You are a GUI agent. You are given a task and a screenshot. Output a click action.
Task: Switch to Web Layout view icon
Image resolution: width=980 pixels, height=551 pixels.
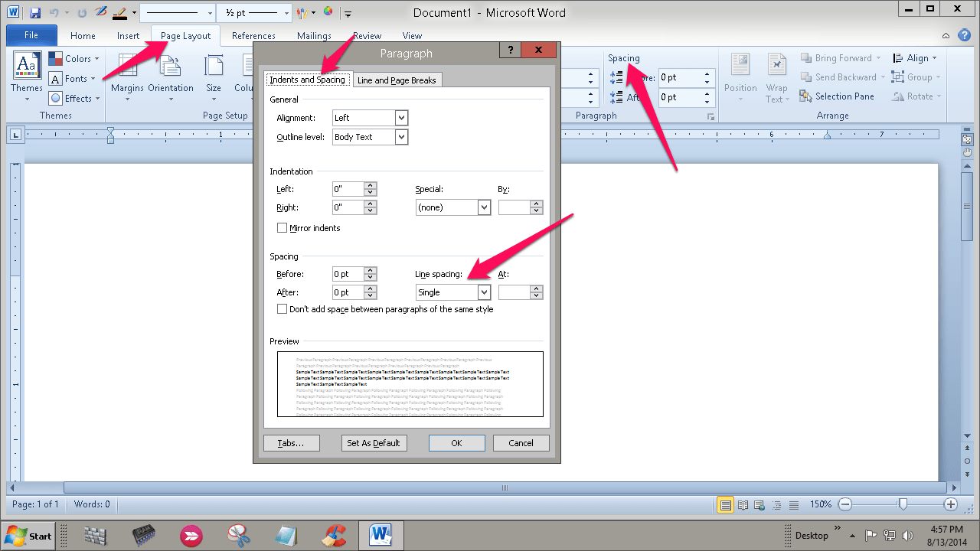coord(759,504)
